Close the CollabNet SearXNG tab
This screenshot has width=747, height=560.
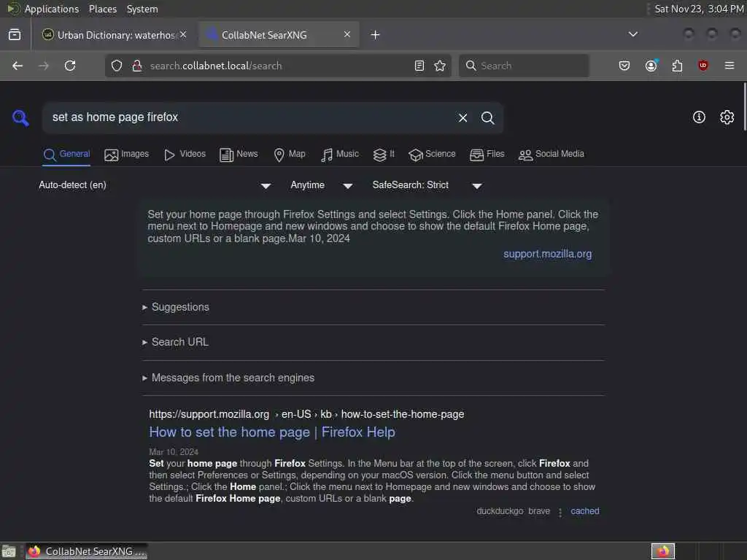coord(347,35)
